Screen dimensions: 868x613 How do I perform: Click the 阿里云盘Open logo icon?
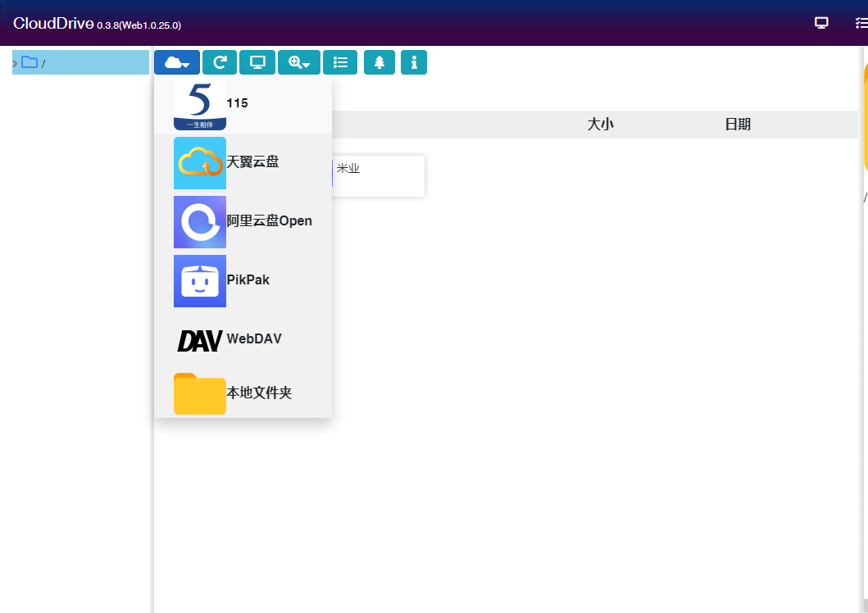pos(200,222)
